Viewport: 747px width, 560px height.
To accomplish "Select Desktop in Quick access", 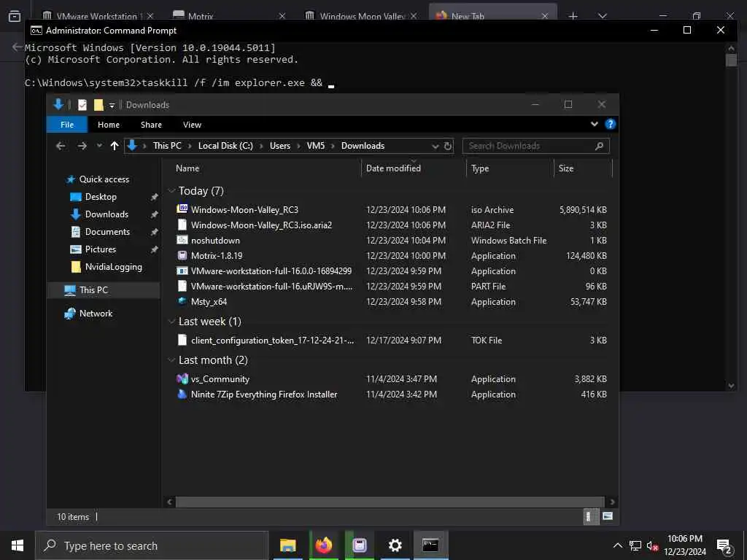I will coord(101,197).
